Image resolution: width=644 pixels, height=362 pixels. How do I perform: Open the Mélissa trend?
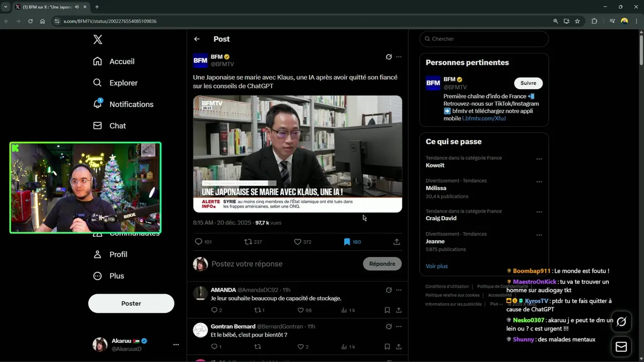point(436,188)
